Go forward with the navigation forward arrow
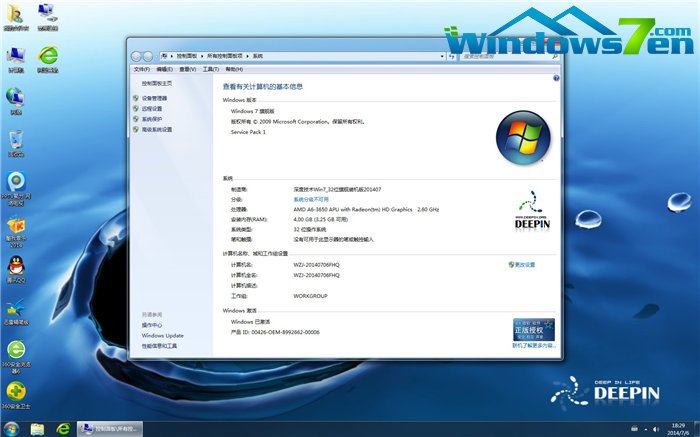The height and width of the screenshot is (437, 700). [148, 56]
